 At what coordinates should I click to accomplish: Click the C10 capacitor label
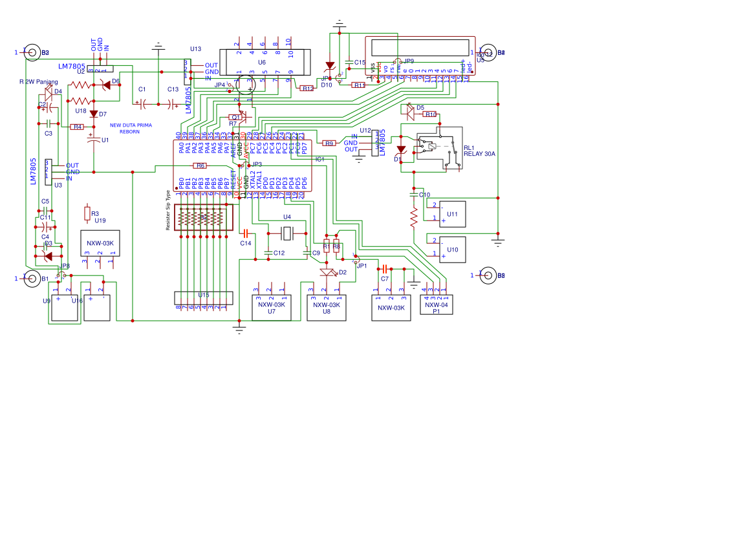tap(424, 195)
